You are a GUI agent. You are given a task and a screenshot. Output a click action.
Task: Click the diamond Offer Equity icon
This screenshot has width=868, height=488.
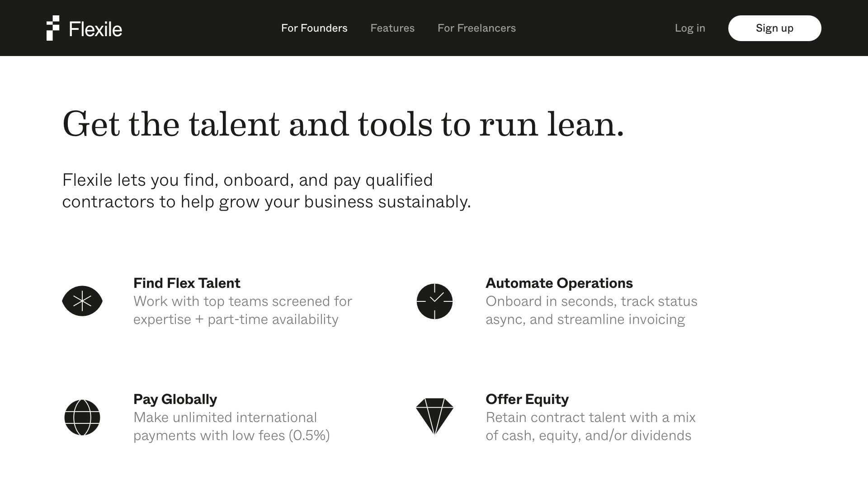click(x=434, y=416)
